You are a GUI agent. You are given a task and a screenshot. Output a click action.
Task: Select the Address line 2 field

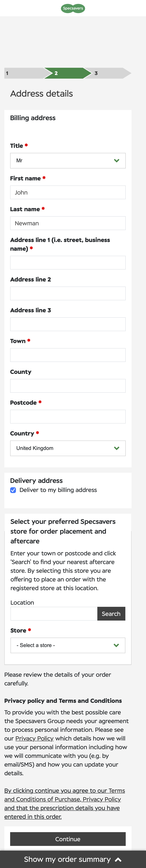tap(68, 293)
